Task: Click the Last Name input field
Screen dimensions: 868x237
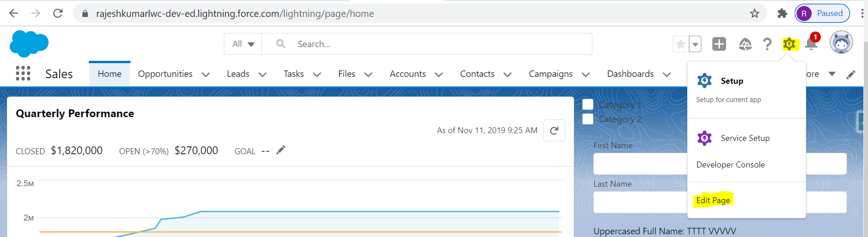Action: click(720, 202)
